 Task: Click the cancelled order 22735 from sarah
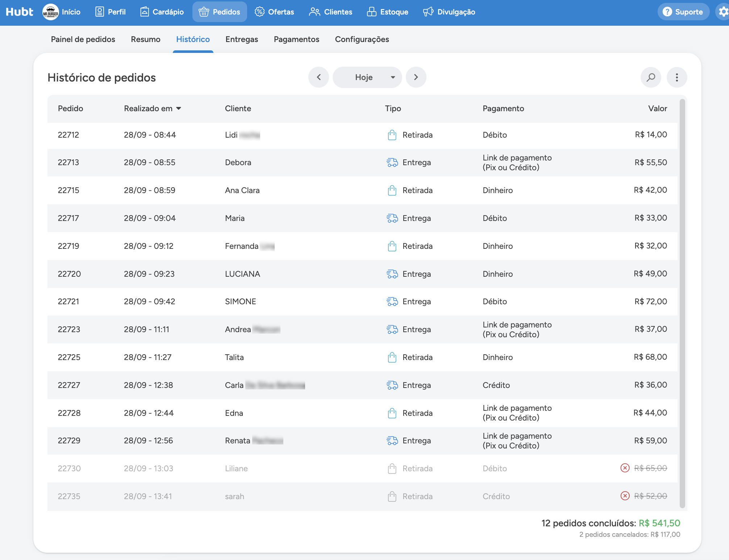pos(362,496)
